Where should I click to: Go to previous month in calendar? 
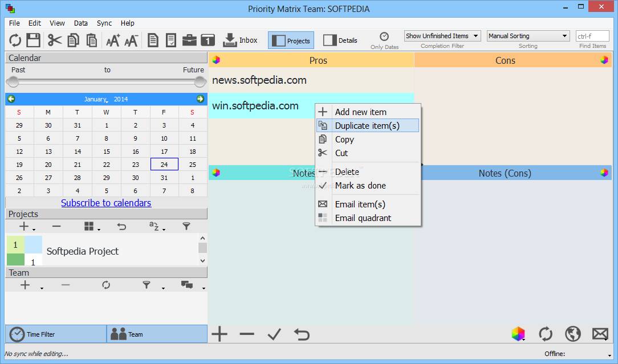point(11,99)
